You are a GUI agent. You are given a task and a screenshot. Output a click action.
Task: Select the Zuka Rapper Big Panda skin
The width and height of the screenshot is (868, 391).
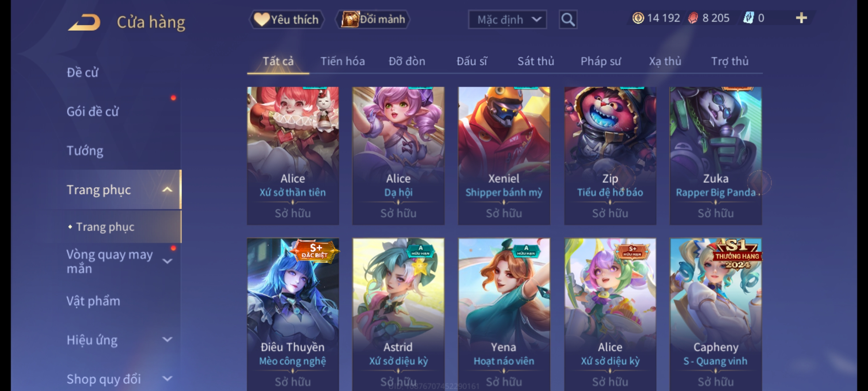pyautogui.click(x=715, y=156)
